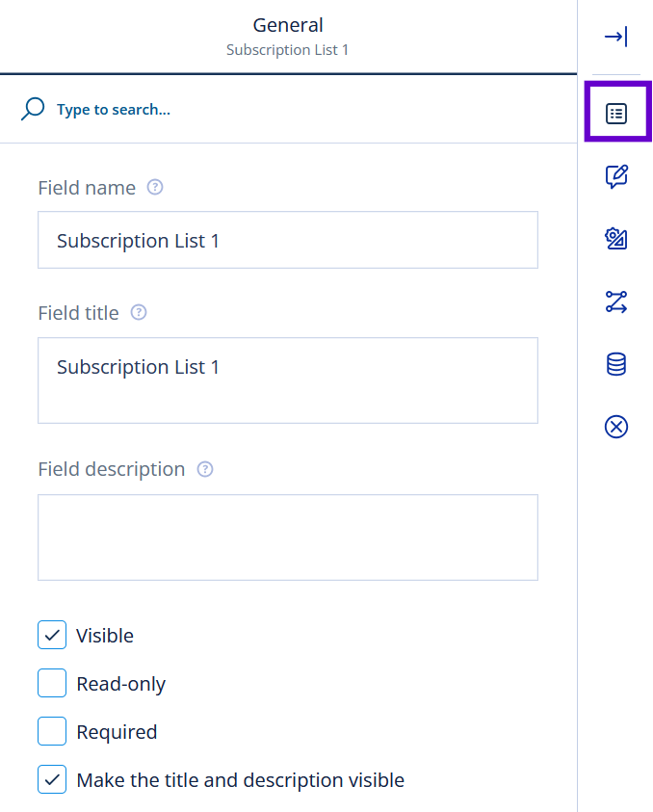Uncheck Make the title and description visible
Viewport: 653px width, 812px height.
tap(52, 779)
